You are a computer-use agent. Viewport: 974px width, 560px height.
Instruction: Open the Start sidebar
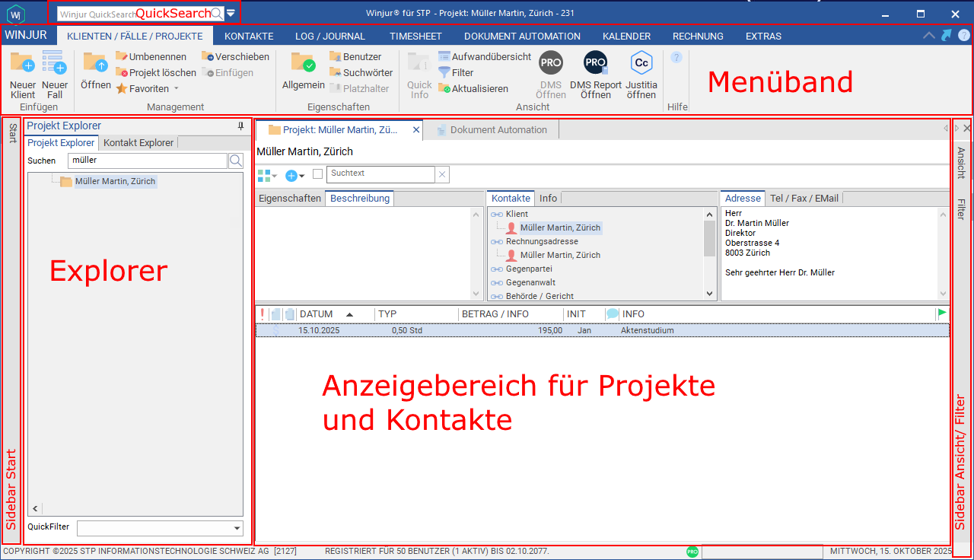click(x=12, y=134)
